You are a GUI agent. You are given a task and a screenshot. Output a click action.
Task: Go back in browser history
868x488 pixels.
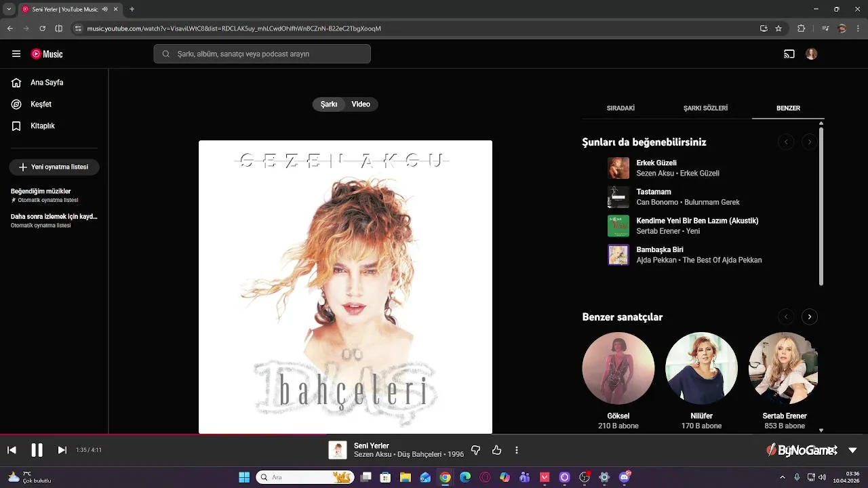click(9, 28)
